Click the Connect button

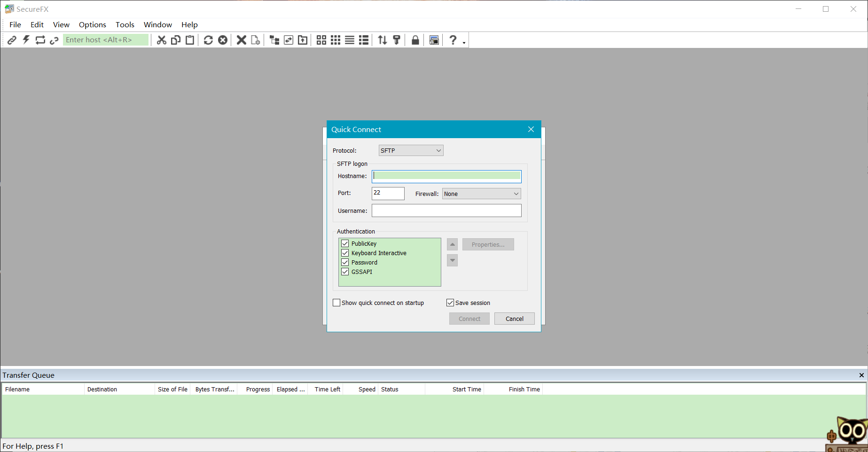pyautogui.click(x=469, y=319)
